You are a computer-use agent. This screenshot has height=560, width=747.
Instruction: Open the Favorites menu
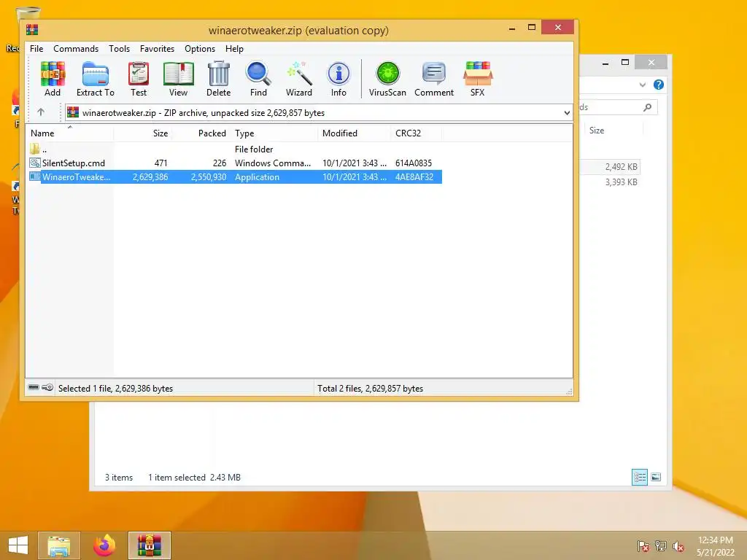pyautogui.click(x=158, y=49)
